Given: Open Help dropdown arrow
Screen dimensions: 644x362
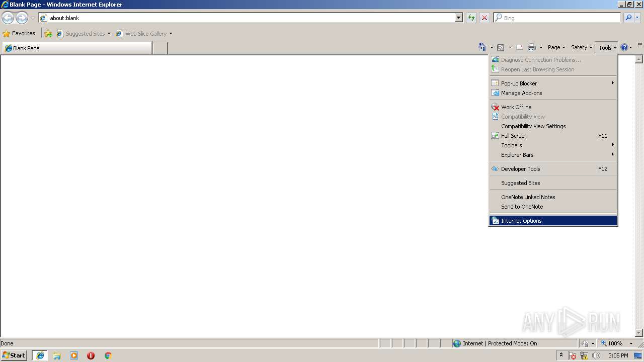Looking at the screenshot, I should [630, 48].
